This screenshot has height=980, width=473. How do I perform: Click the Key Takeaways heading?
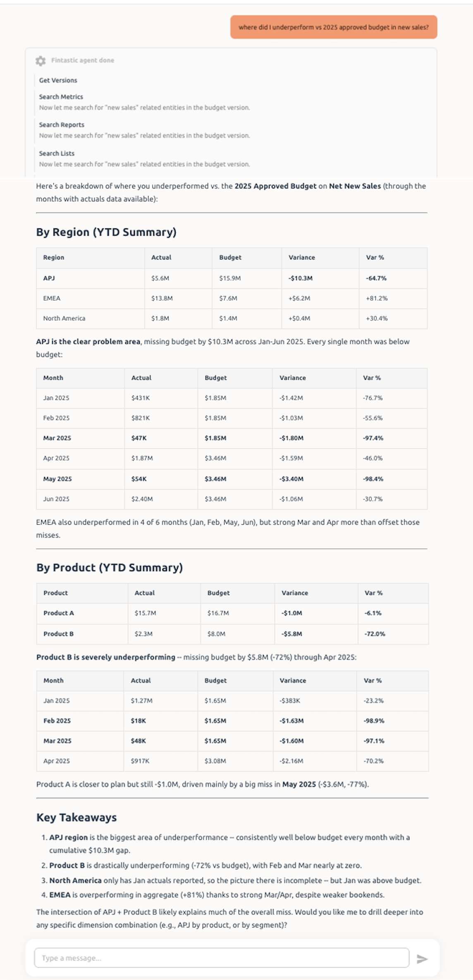coord(76,818)
